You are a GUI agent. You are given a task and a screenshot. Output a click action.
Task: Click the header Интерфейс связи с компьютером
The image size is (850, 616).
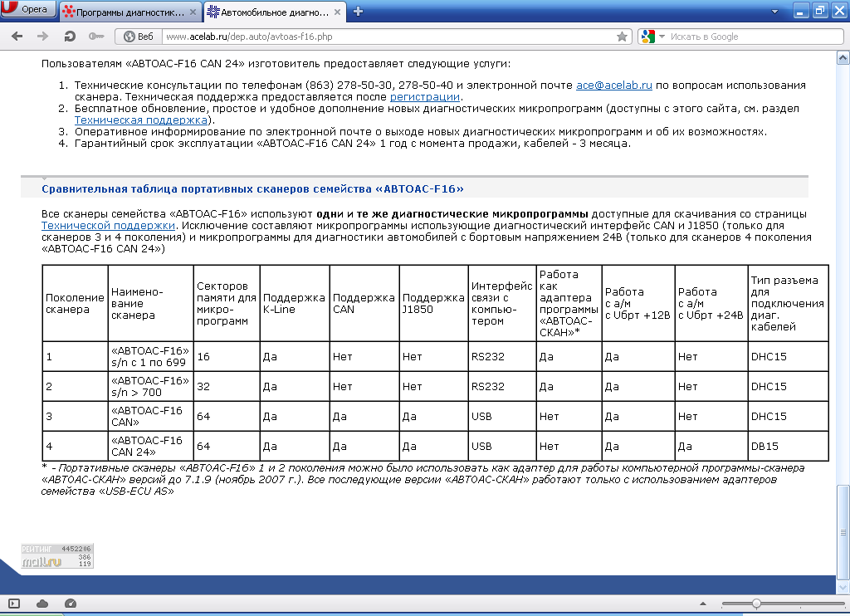(x=502, y=304)
